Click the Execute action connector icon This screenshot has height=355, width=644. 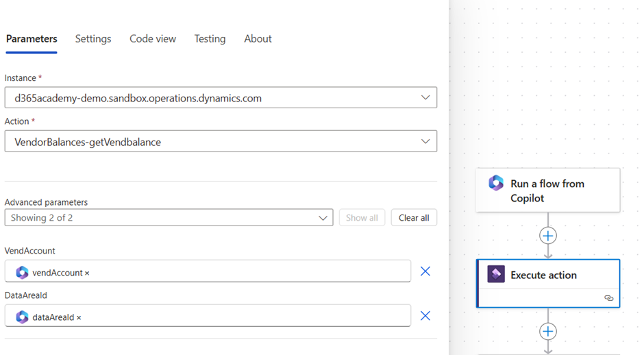click(496, 275)
